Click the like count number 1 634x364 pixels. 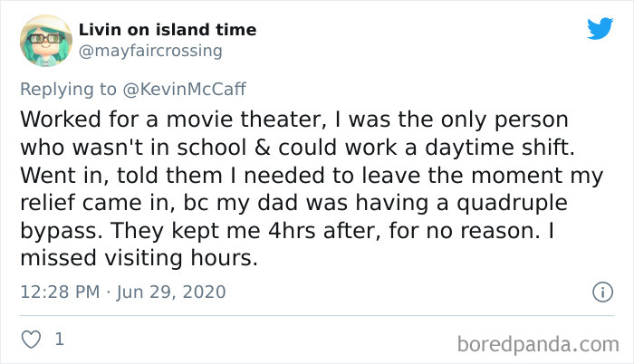[x=59, y=340]
